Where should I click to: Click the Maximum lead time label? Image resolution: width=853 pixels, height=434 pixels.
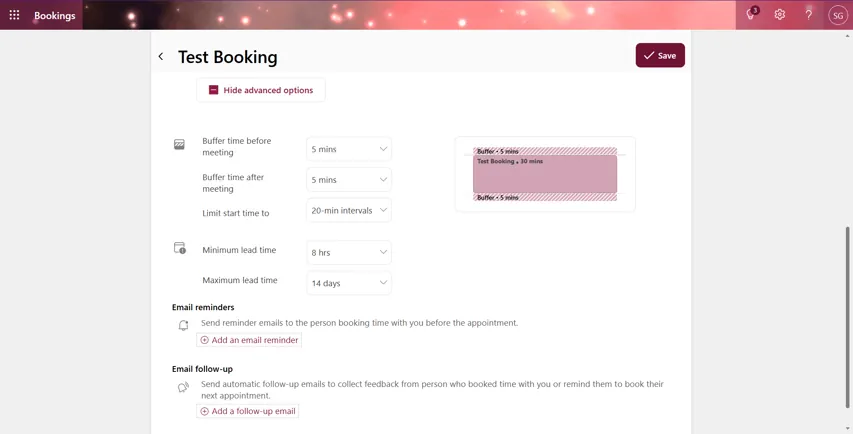240,280
